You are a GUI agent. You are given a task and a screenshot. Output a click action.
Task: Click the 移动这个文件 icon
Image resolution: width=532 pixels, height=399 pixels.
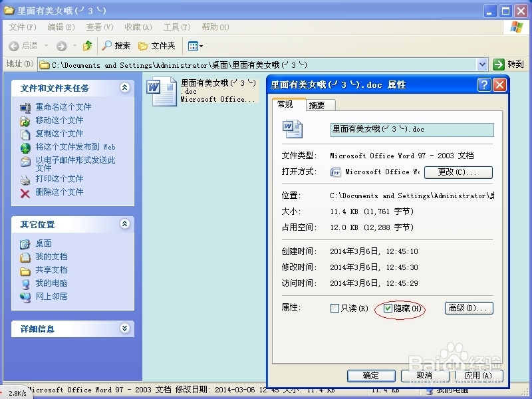(x=25, y=121)
